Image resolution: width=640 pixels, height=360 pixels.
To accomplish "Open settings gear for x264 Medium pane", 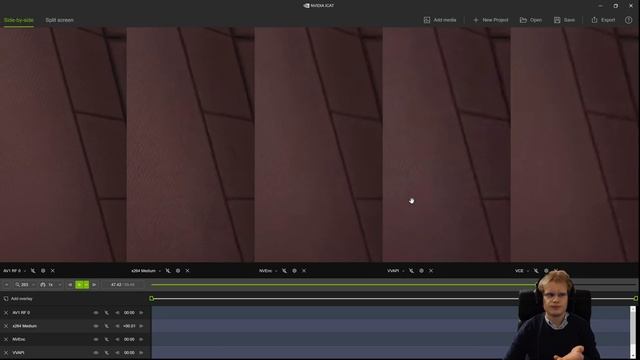I will pos(178,271).
